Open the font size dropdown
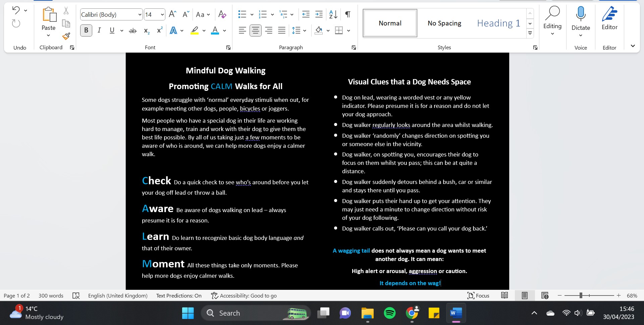 click(162, 14)
